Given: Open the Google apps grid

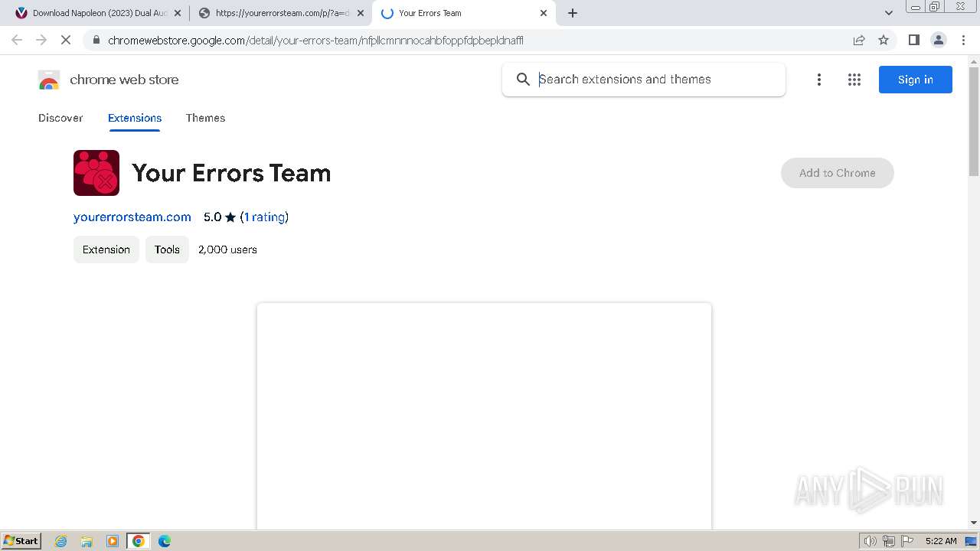Looking at the screenshot, I should 854,80.
